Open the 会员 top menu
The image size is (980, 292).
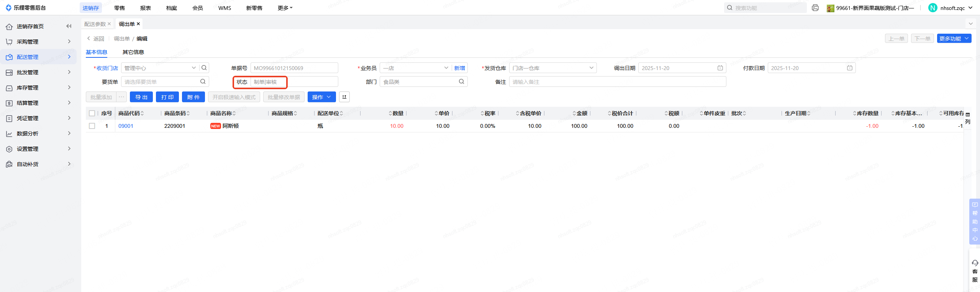[x=198, y=8]
